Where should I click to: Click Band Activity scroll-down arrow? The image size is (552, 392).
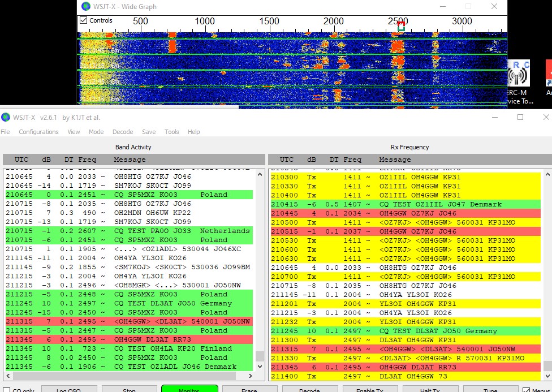tap(260, 367)
